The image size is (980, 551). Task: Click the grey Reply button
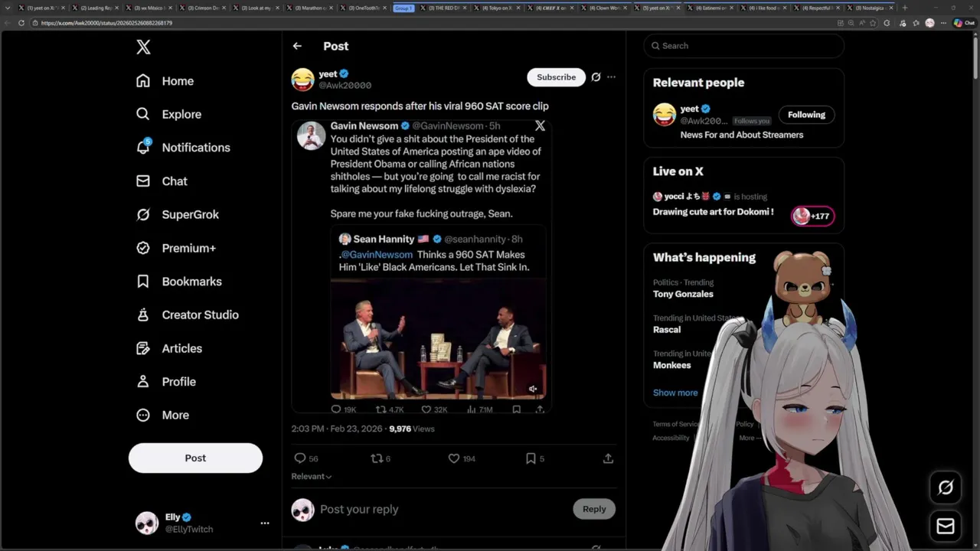pyautogui.click(x=594, y=509)
